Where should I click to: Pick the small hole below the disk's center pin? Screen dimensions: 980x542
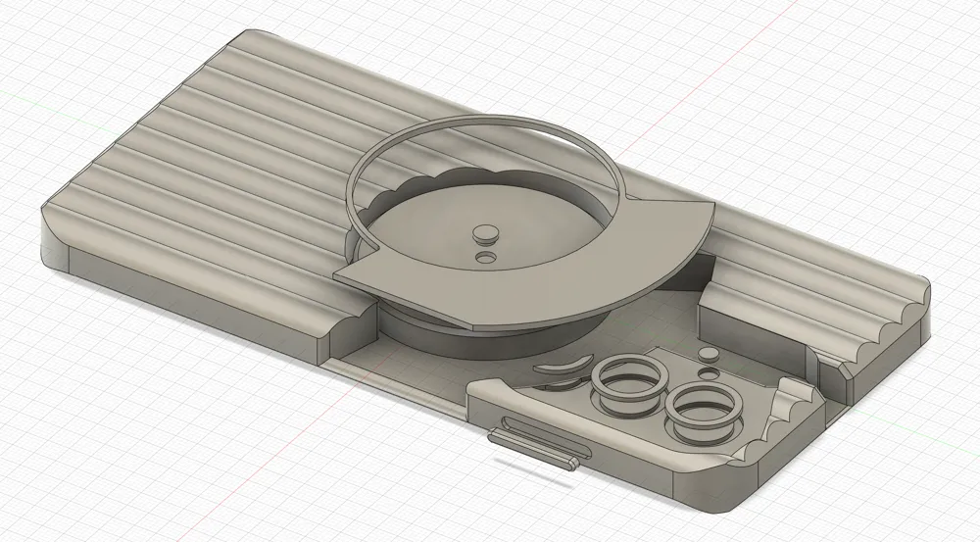tap(484, 257)
